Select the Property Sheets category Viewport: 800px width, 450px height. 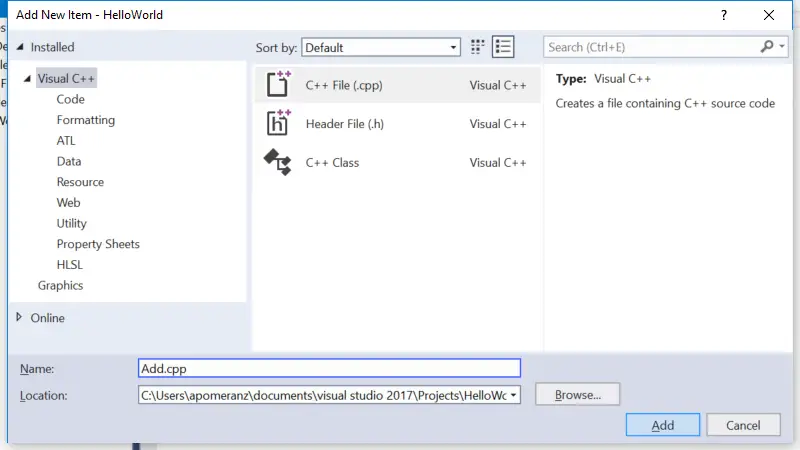point(98,244)
